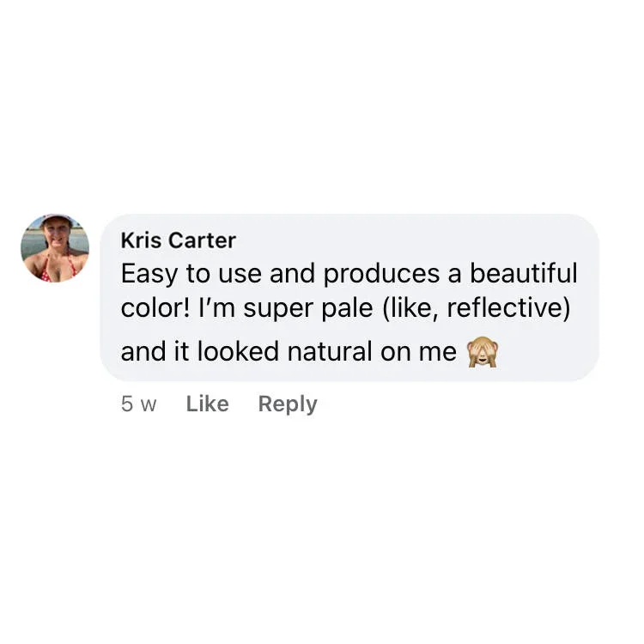The height and width of the screenshot is (644, 644).
Task: Reply to Kris Carter's comment
Action: [288, 404]
